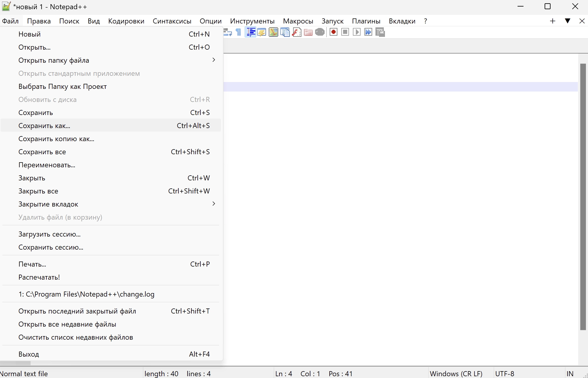
Task: Open the Кодировки menu
Action: 126,21
